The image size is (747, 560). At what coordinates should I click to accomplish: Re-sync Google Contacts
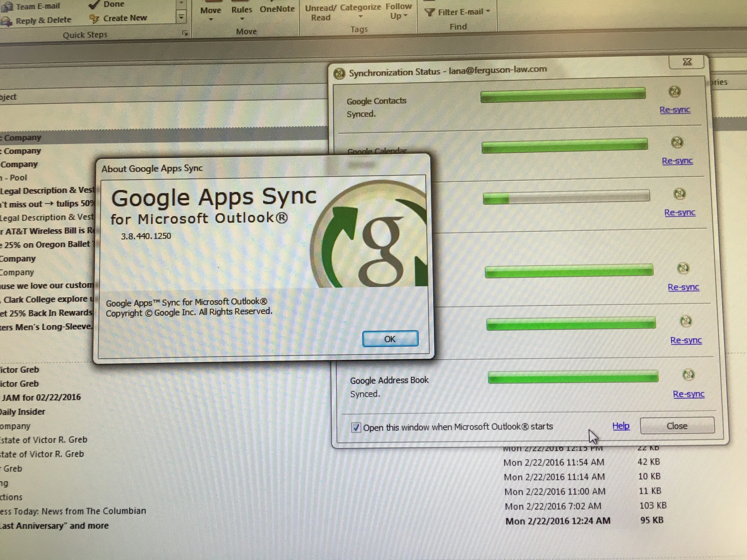pyautogui.click(x=675, y=110)
